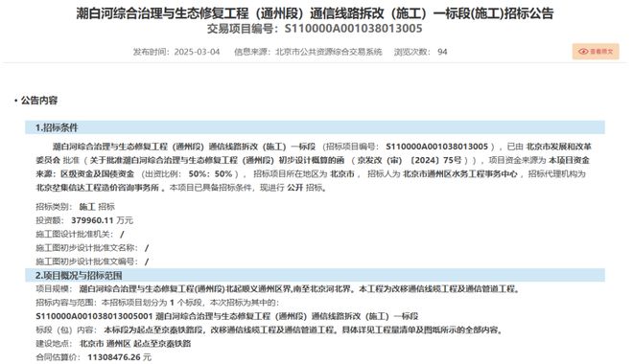Viewport: 633px width, 364px height.
Task: Select the 交易项目编号 S110000A001038013005 heading
Action: (x=315, y=29)
